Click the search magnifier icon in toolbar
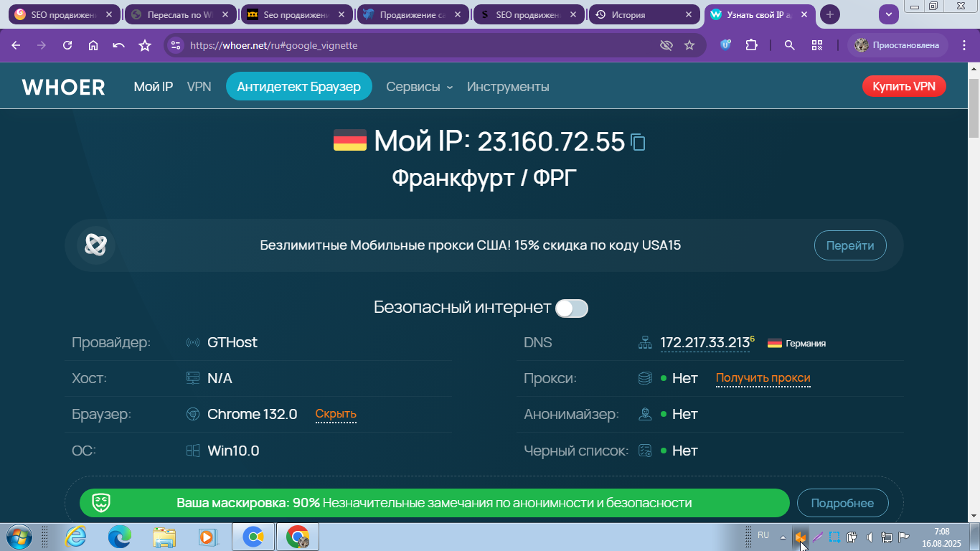 pyautogui.click(x=790, y=45)
